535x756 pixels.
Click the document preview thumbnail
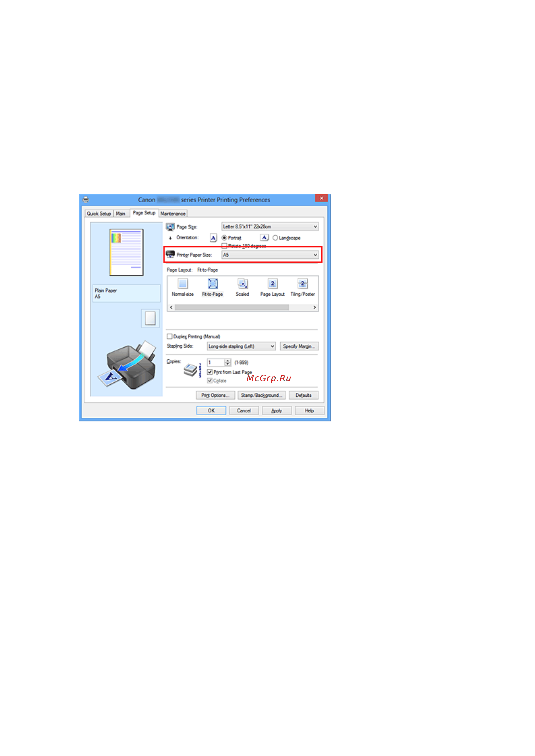tap(127, 252)
